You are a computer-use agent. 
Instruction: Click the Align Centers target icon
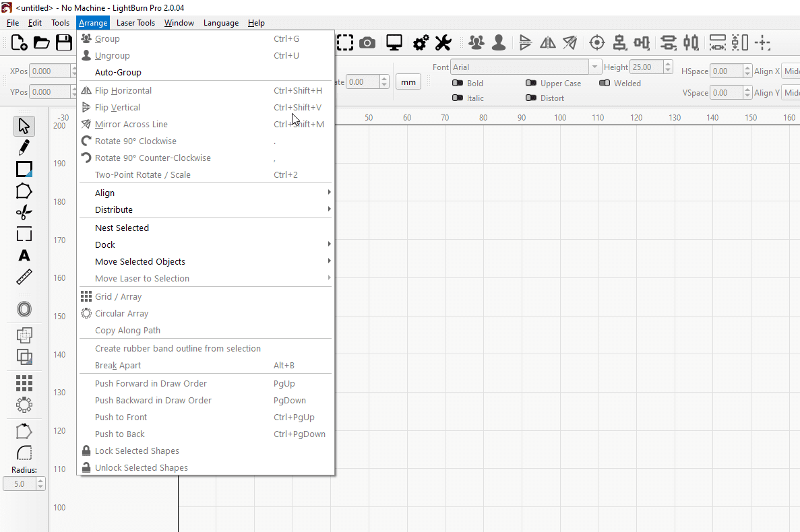tap(597, 43)
